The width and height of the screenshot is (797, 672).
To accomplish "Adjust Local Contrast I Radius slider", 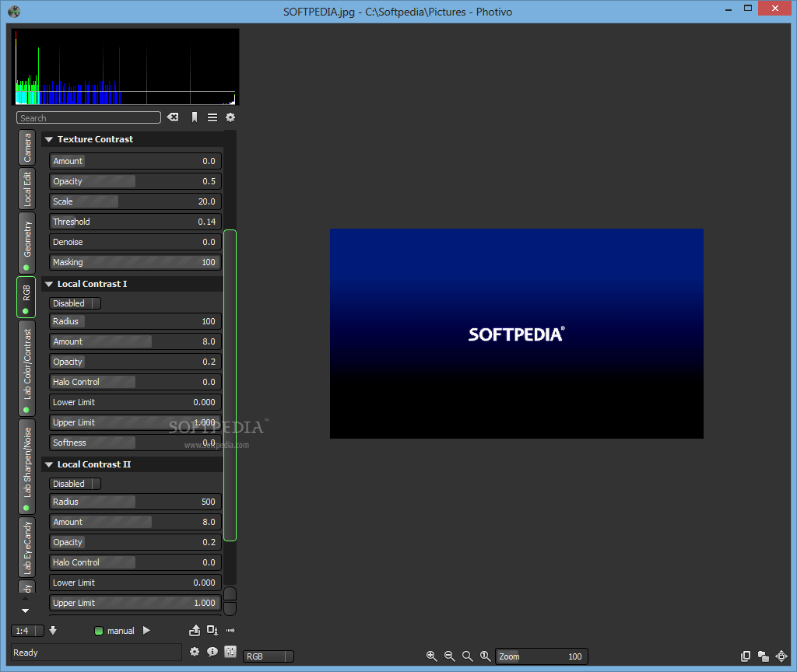I will tap(135, 321).
